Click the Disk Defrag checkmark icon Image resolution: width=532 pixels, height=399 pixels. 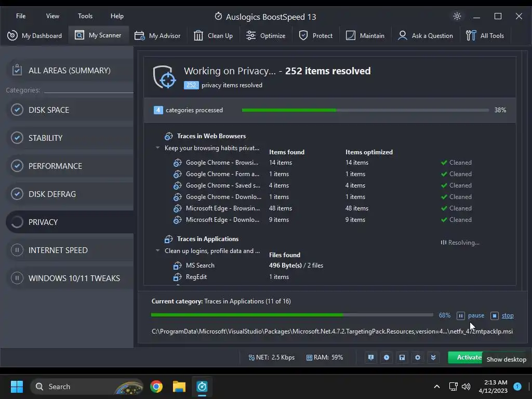tap(17, 194)
